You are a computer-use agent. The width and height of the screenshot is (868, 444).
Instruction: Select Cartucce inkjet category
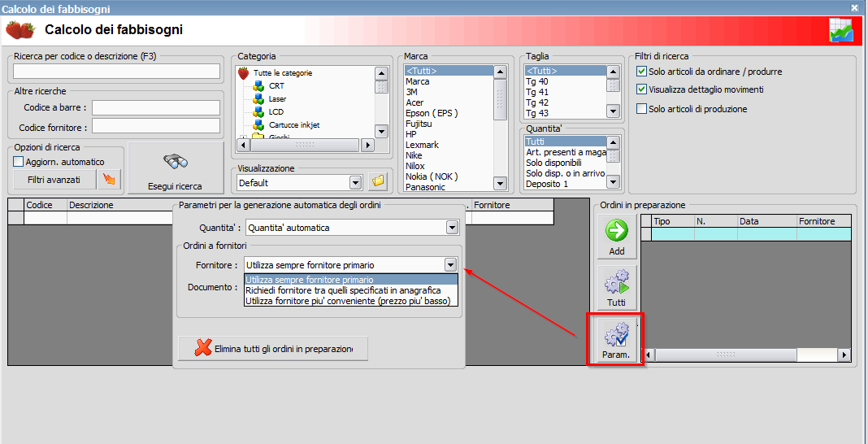coord(293,124)
